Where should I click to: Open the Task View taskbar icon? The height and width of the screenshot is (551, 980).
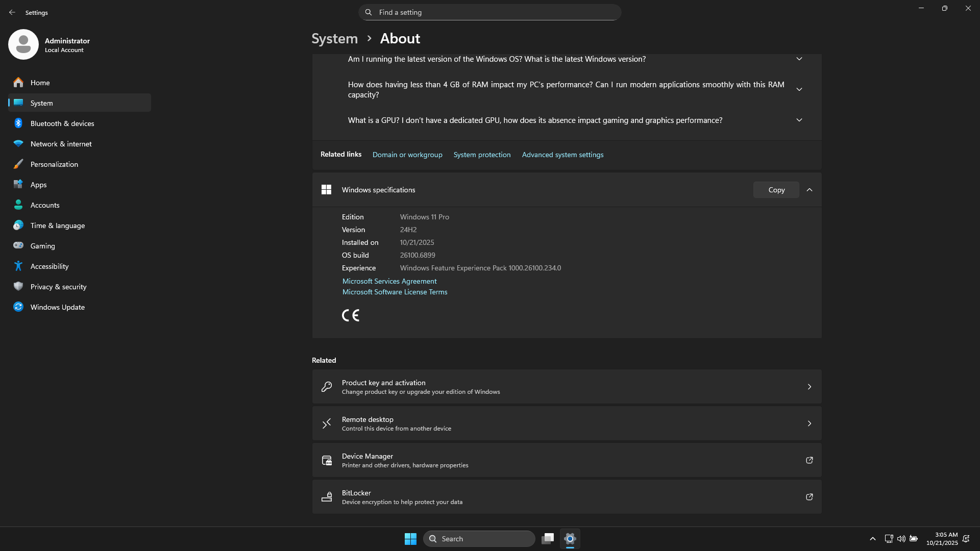[548, 539]
